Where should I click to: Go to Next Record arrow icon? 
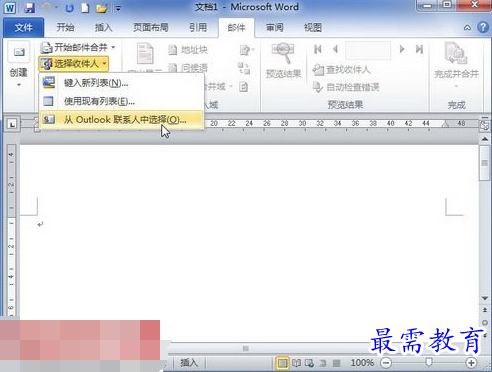coord(402,50)
